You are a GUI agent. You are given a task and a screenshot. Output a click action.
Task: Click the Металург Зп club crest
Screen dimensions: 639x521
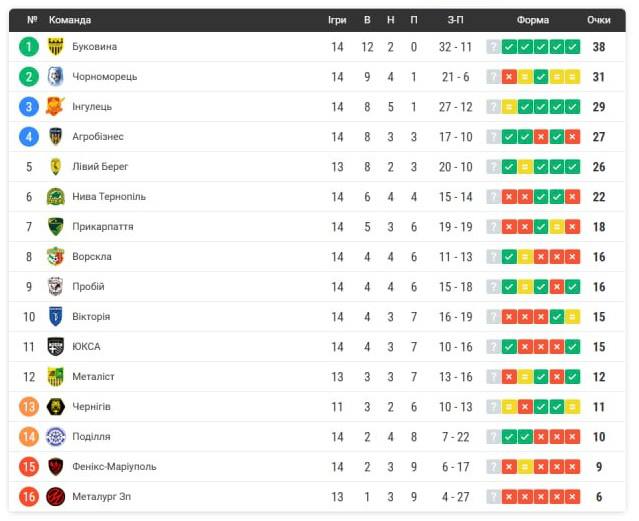[55, 496]
